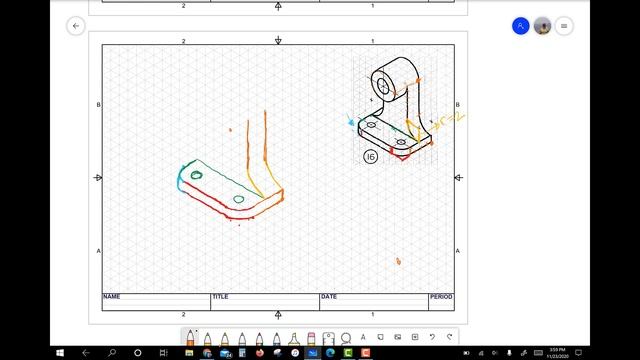Click the PERIOD field in title block
Viewport: 640px width, 360px height.
pos(441,302)
